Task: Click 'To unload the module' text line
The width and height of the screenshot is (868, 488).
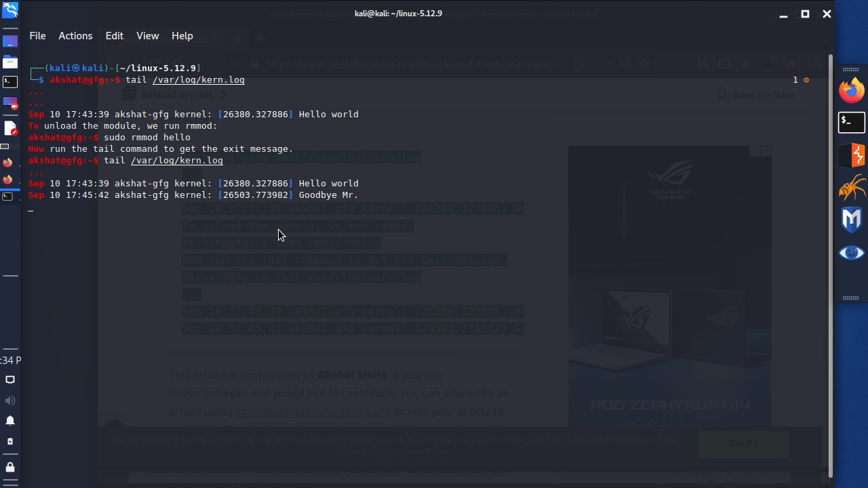Action: [123, 125]
